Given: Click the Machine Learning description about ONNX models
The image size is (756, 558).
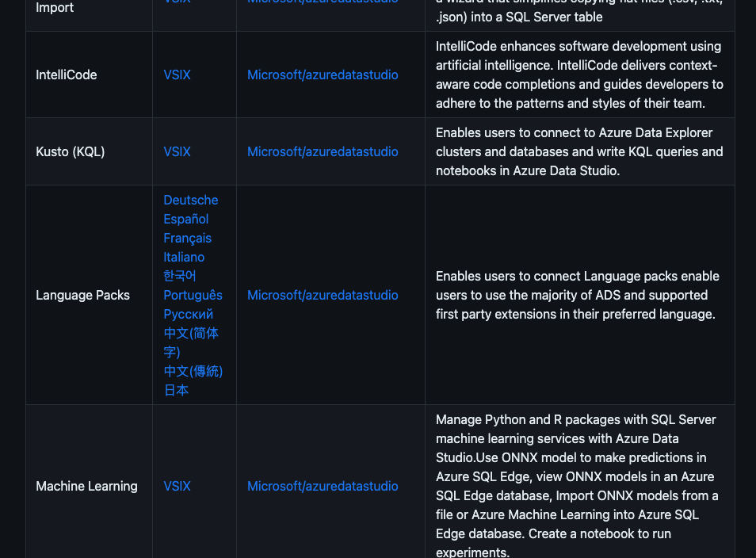Looking at the screenshot, I should (577, 486).
